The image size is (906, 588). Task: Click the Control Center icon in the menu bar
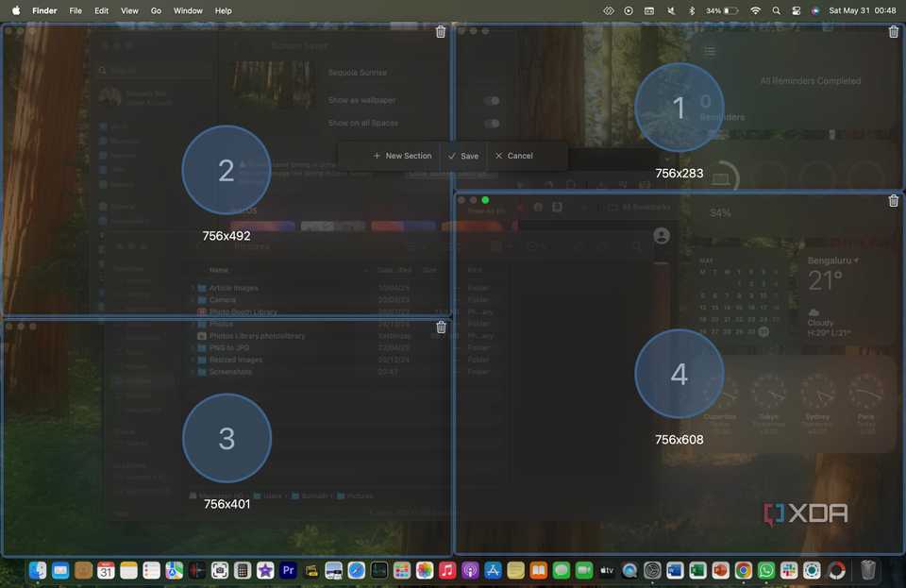[x=797, y=10]
